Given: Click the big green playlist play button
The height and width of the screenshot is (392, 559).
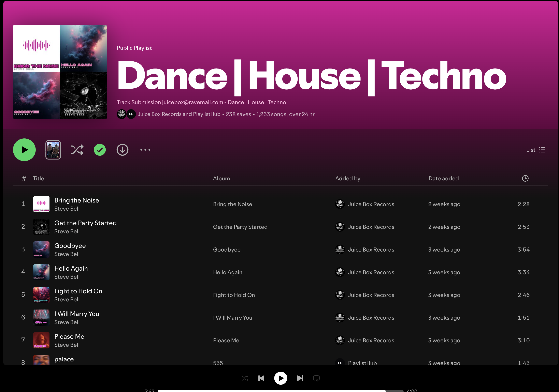Looking at the screenshot, I should (24, 150).
